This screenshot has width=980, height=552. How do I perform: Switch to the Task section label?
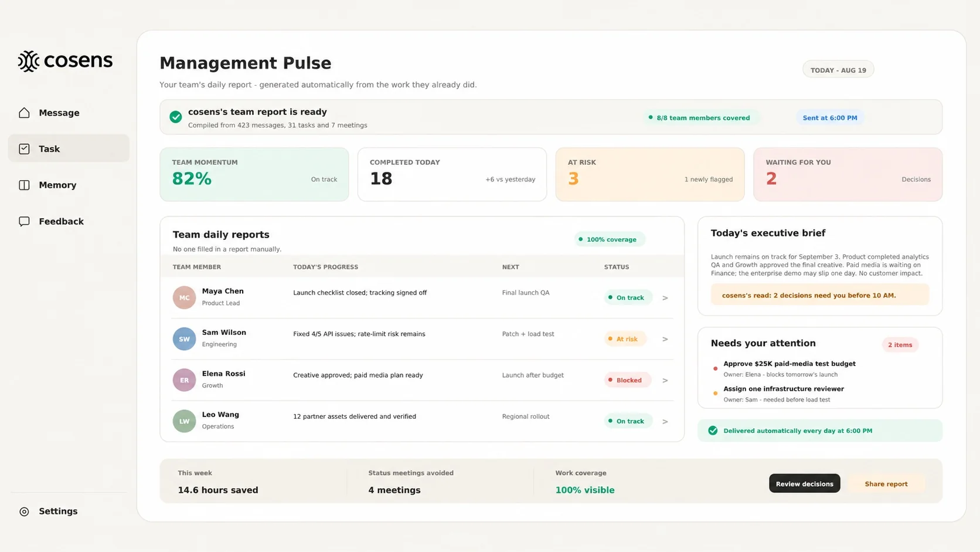[x=49, y=149]
